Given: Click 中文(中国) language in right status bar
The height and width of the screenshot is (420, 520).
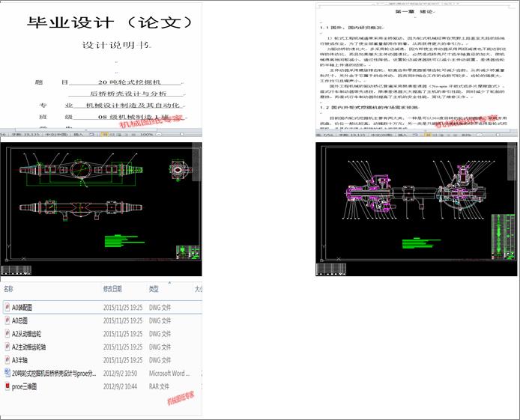Looking at the screenshot, I should click(x=381, y=135).
